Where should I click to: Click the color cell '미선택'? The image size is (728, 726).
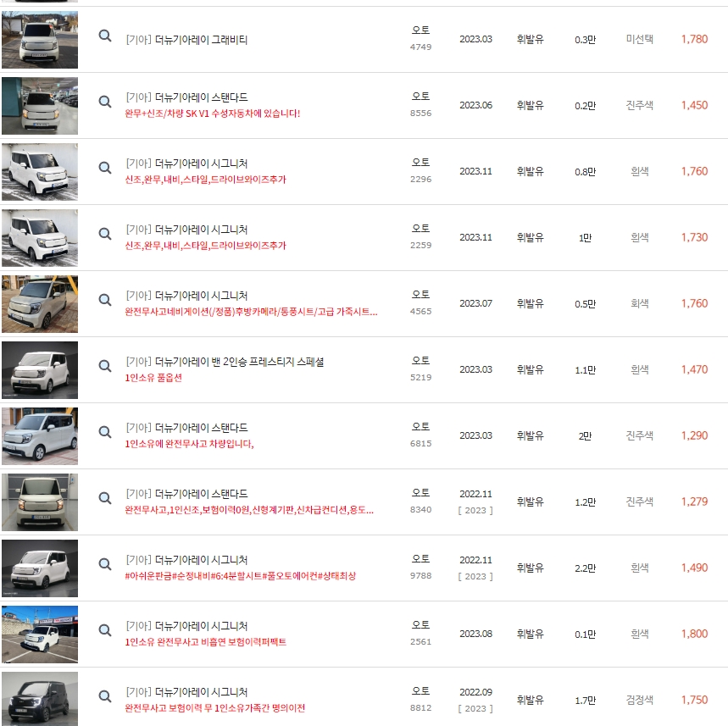click(x=639, y=39)
